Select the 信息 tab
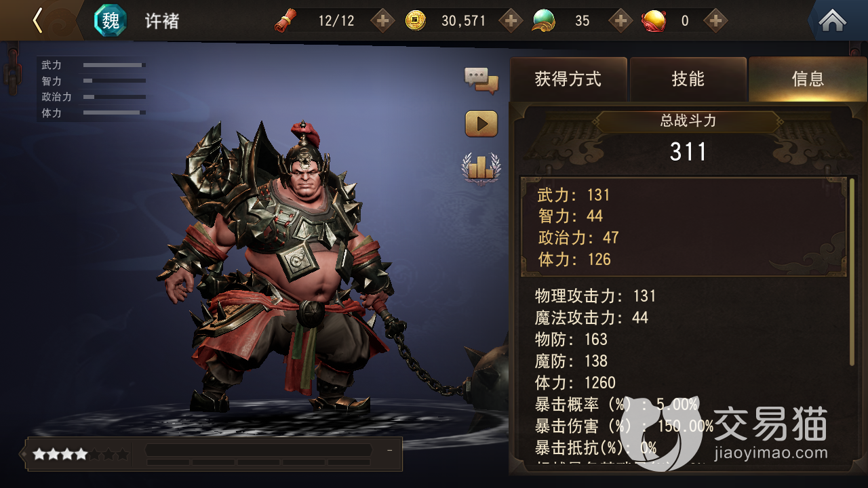868x488 pixels. [808, 79]
